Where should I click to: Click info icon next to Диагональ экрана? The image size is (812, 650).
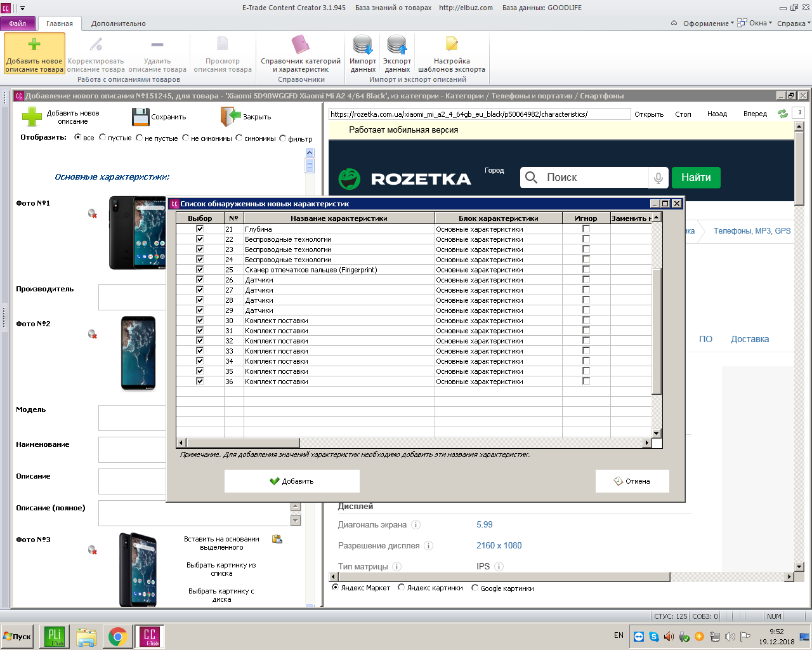[x=416, y=525]
